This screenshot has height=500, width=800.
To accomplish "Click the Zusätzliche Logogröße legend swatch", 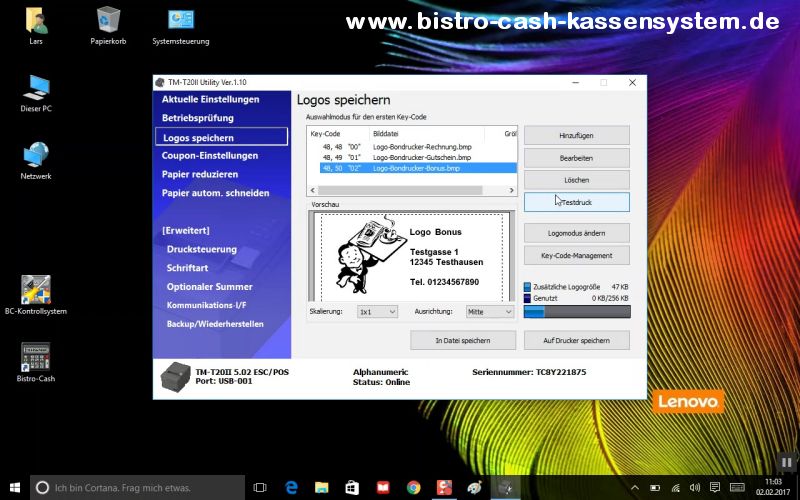I will (x=528, y=287).
